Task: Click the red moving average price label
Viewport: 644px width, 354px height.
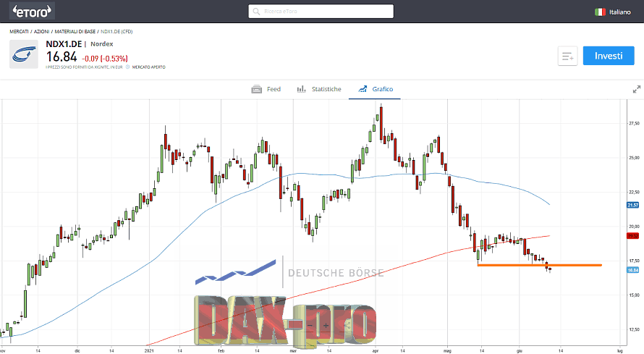Action: [x=633, y=236]
